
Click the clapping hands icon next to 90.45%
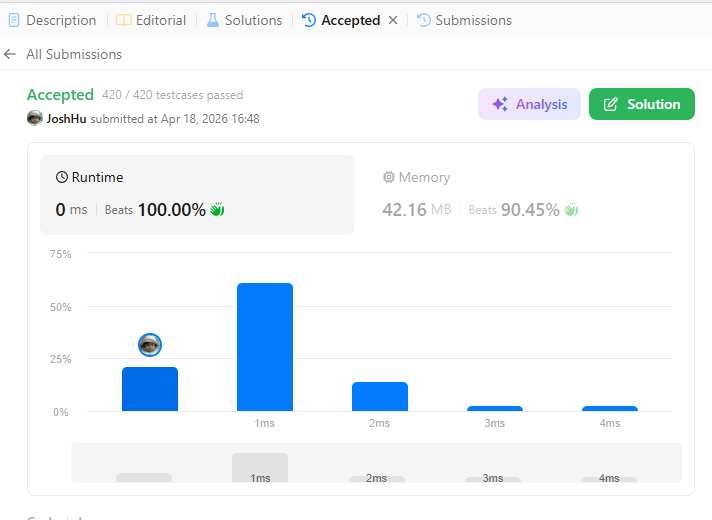tap(571, 209)
